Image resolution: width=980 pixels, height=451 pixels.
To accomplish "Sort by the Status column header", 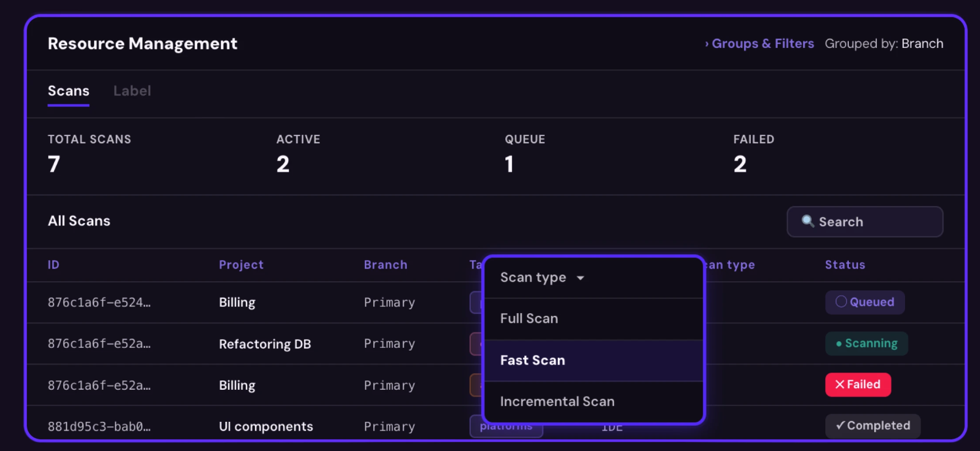I will click(845, 265).
